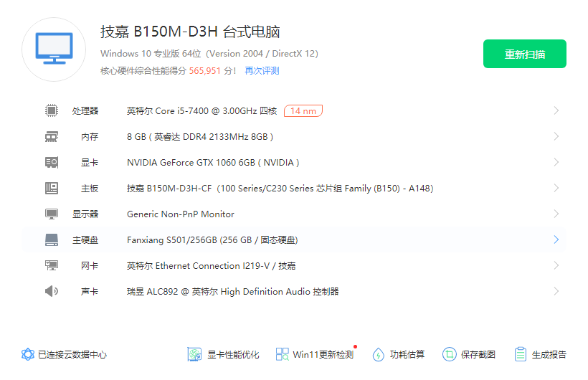Click the memory module icon
Screen dimensions: 588x380
52,136
